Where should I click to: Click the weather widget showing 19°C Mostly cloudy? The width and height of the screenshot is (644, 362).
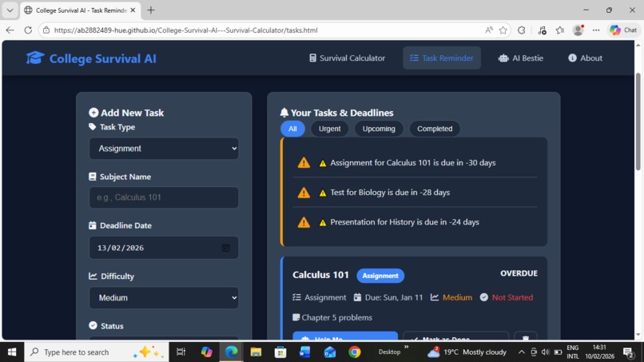tap(467, 352)
